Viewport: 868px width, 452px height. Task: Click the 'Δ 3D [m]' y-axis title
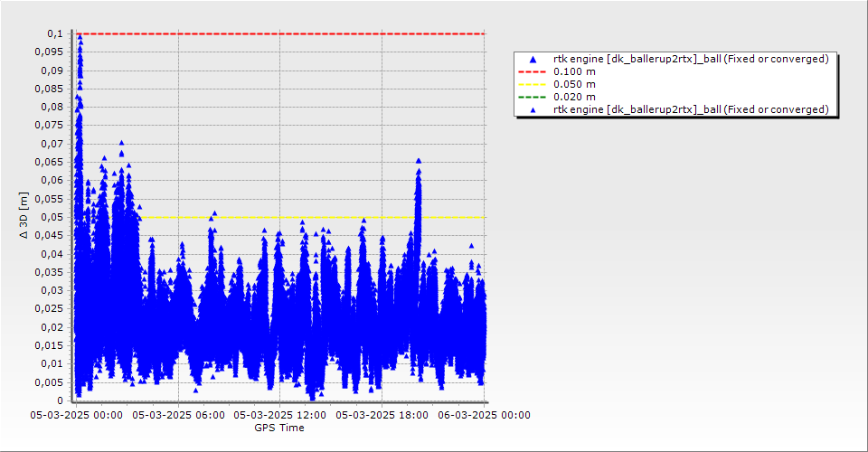(24, 215)
